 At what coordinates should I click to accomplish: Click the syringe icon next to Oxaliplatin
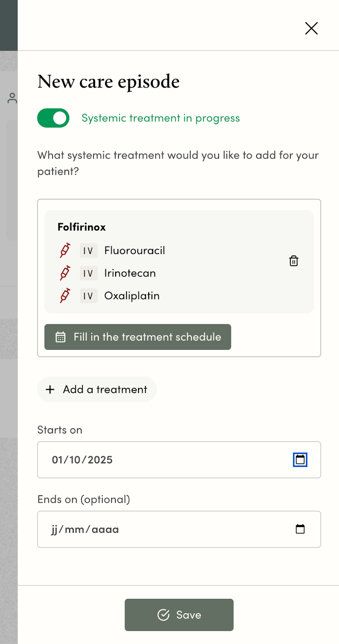coord(65,296)
